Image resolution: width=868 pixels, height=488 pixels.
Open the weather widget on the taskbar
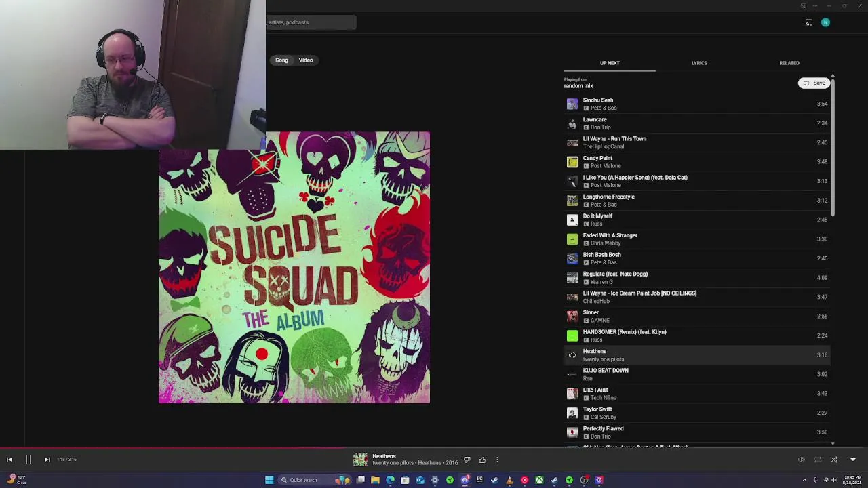pyautogui.click(x=16, y=479)
